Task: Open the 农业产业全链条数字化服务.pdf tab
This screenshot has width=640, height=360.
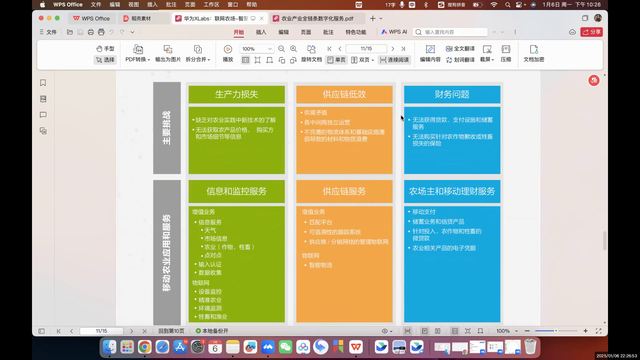Action: pos(317,18)
